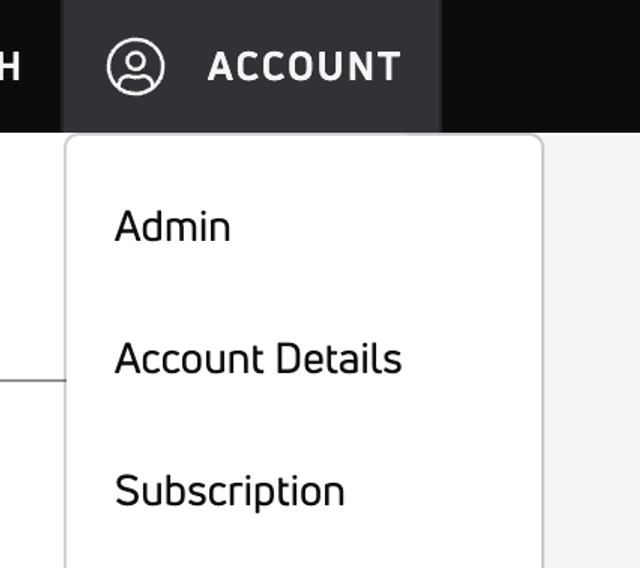Click the letter H tab in the top bar
This screenshot has height=568, width=640.
point(12,66)
